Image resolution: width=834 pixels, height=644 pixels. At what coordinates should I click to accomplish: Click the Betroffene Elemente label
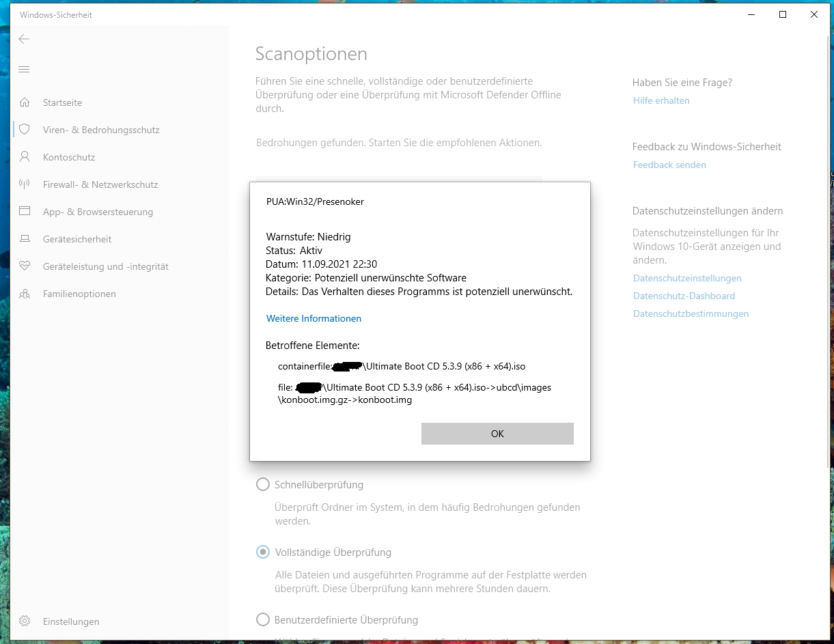[x=312, y=346]
